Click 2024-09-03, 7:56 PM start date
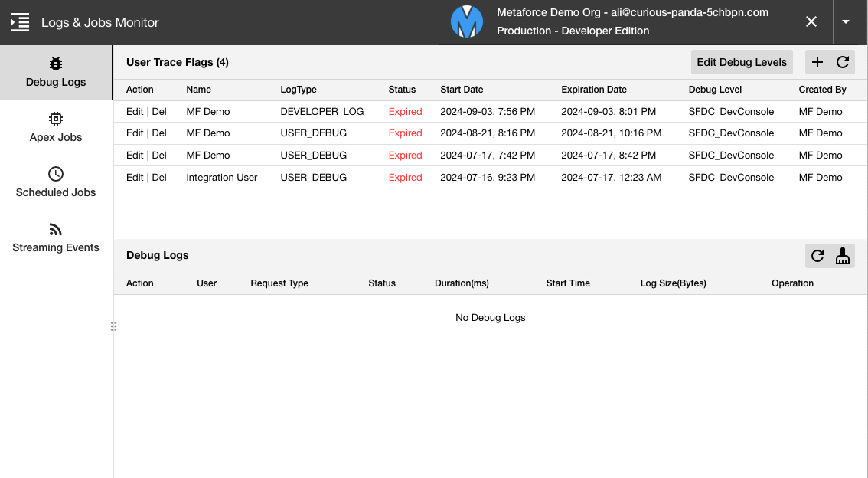The image size is (868, 478). (488, 111)
